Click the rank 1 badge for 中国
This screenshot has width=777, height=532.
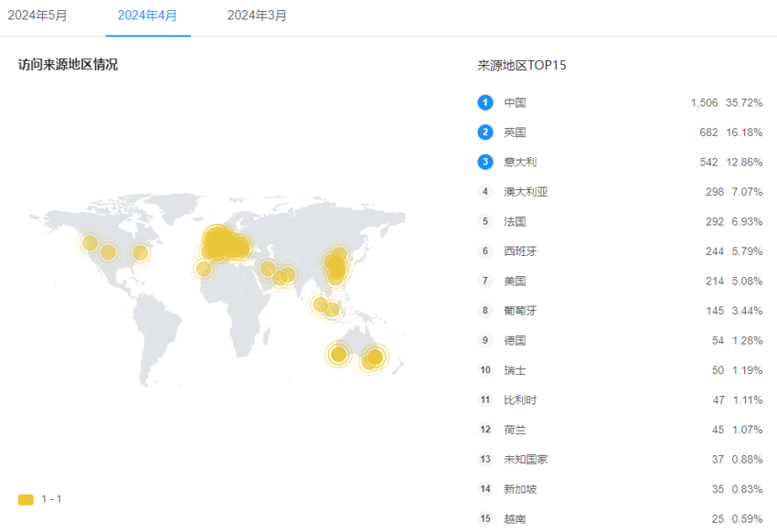click(485, 102)
